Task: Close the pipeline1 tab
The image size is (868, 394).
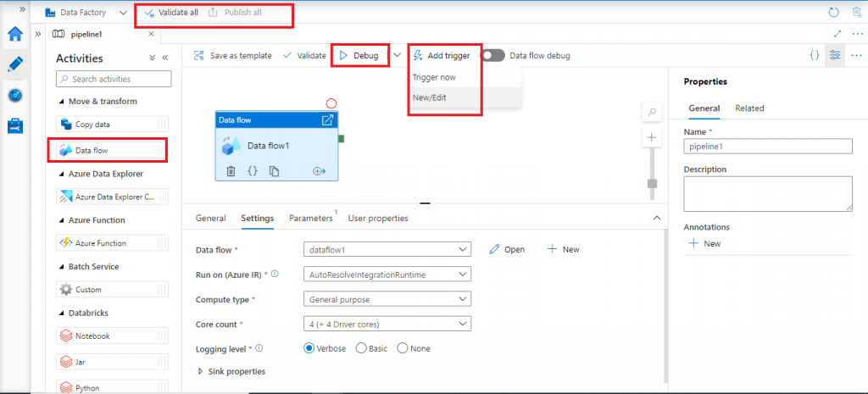Action: (x=151, y=34)
